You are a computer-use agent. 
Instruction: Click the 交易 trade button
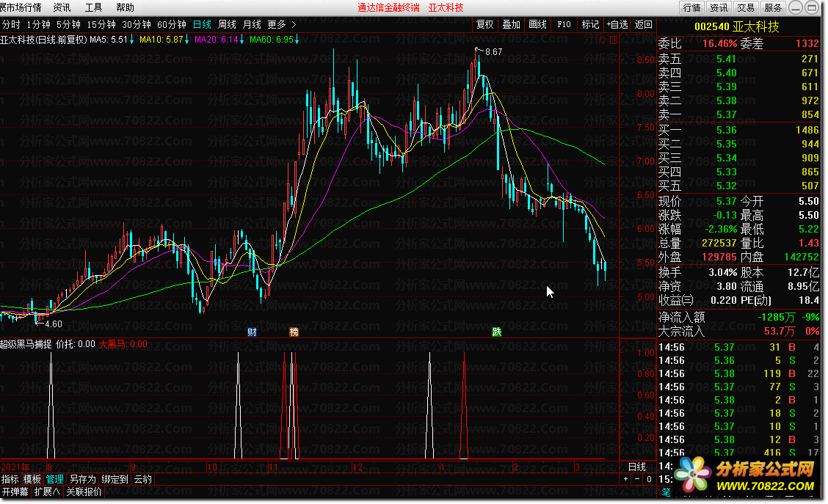pyautogui.click(x=746, y=7)
